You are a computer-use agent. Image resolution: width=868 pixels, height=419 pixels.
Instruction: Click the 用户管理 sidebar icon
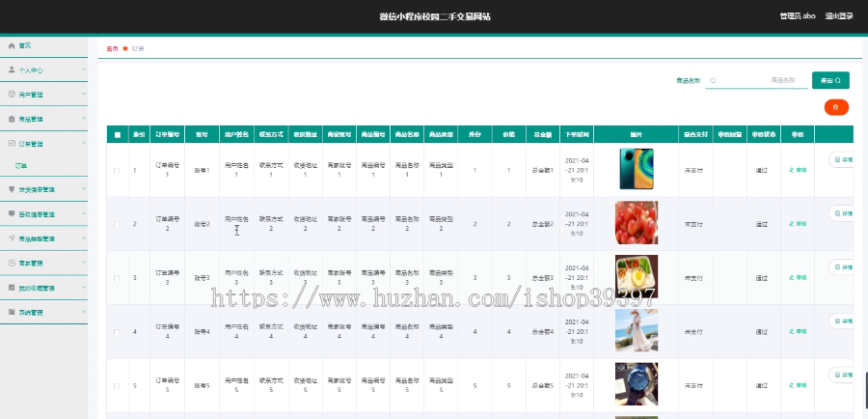tap(12, 95)
